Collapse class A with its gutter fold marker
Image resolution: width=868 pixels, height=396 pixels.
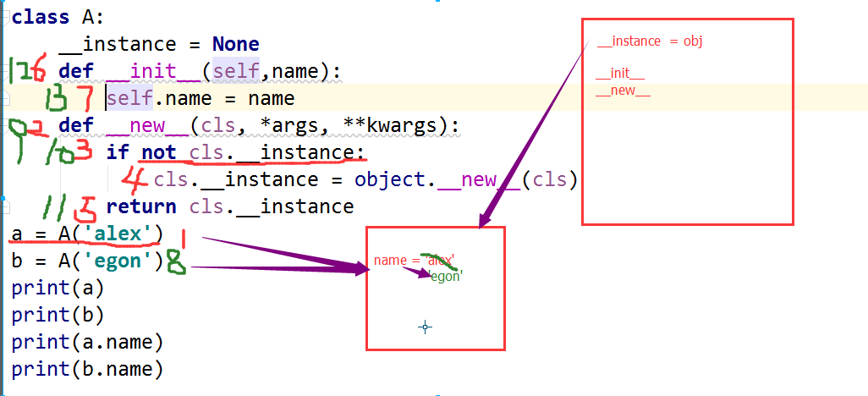(x=4, y=18)
